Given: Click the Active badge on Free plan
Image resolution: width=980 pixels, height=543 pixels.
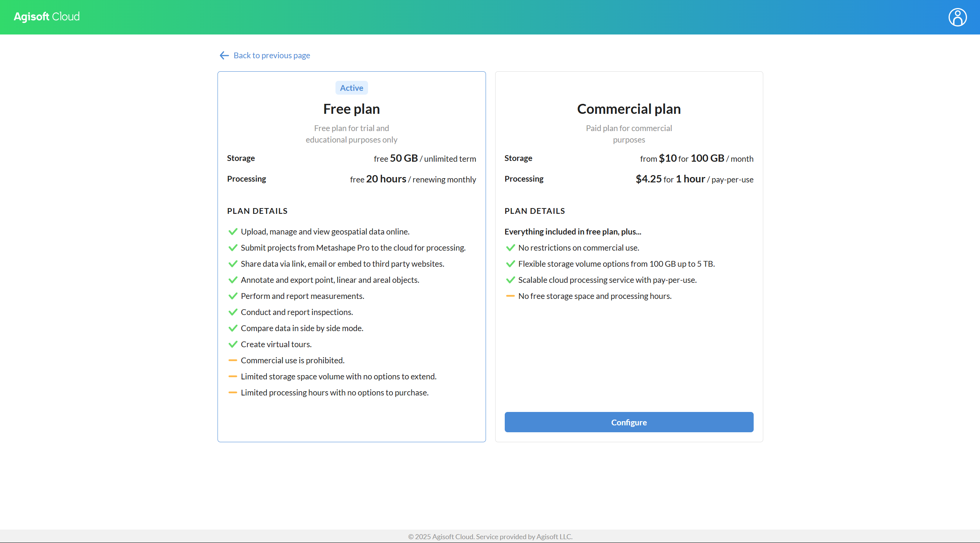Looking at the screenshot, I should click(x=351, y=88).
